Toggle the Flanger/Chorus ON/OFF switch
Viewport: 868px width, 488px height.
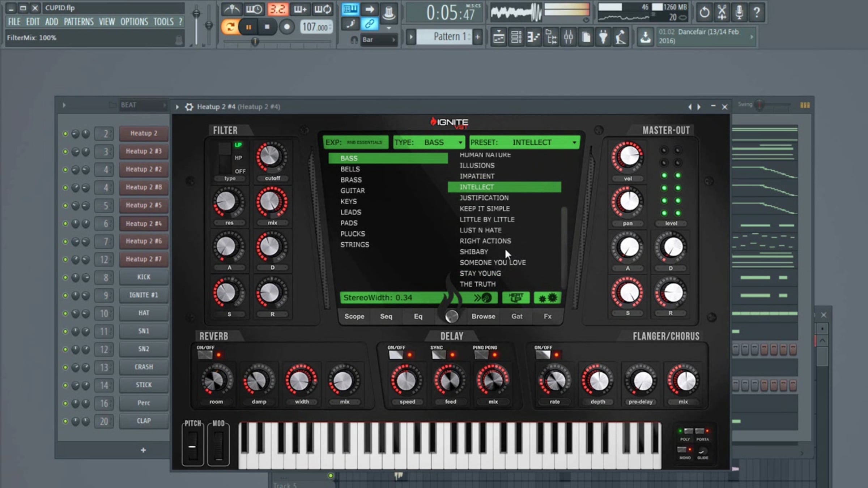tap(542, 355)
